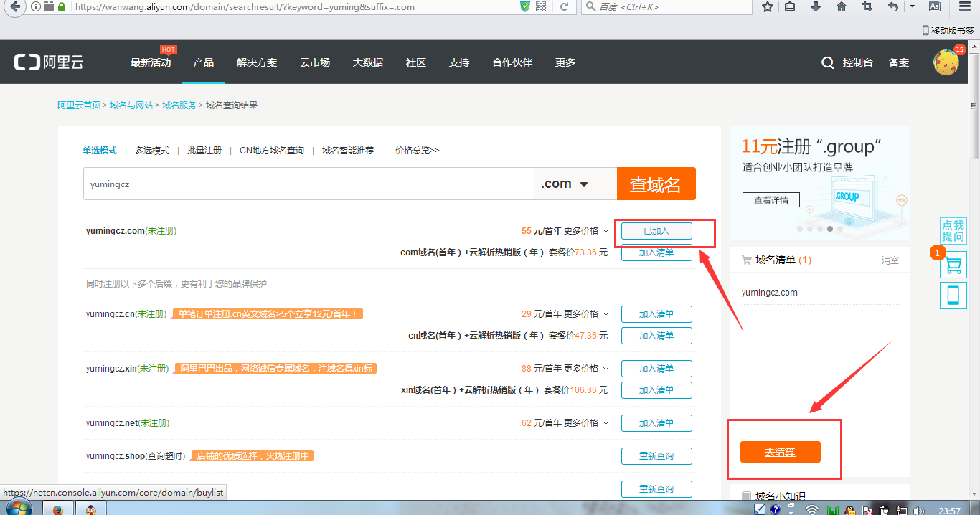Expand 更多价格 for yumingcz.xin
This screenshot has width=980, height=515.
(x=586, y=369)
